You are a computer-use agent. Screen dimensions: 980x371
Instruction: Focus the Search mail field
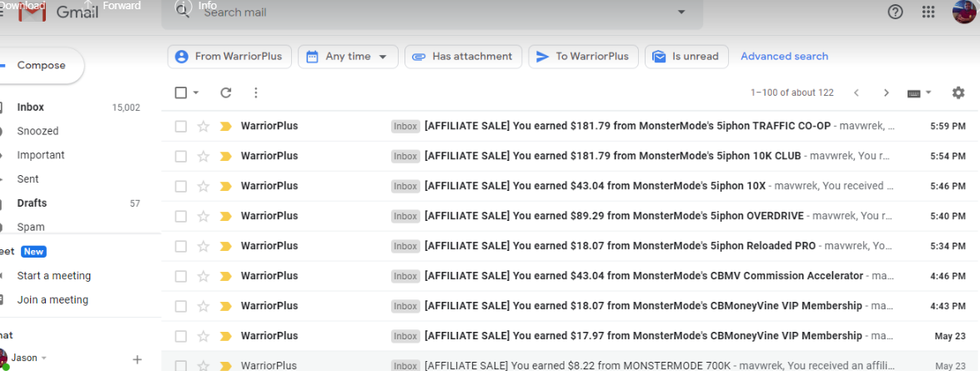click(x=431, y=13)
